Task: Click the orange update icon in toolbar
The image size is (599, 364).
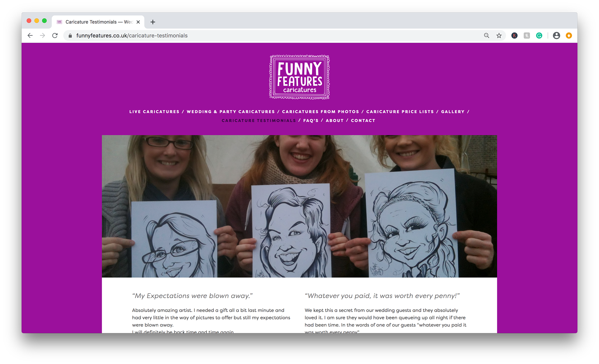Action: point(569,36)
